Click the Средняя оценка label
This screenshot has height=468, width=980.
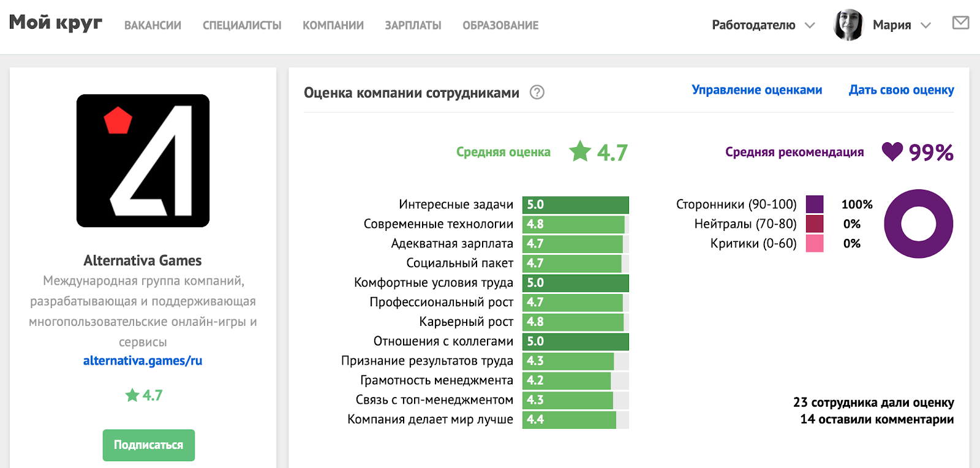click(x=503, y=152)
